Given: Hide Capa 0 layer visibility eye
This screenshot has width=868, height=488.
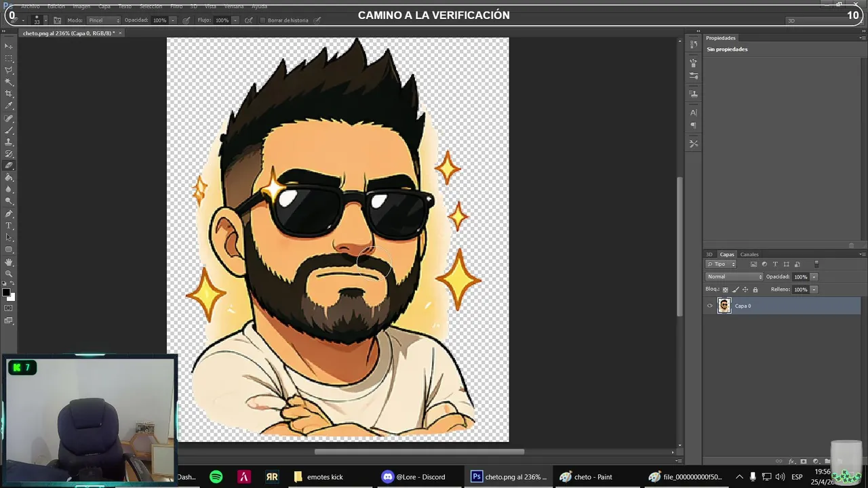Looking at the screenshot, I should [710, 306].
